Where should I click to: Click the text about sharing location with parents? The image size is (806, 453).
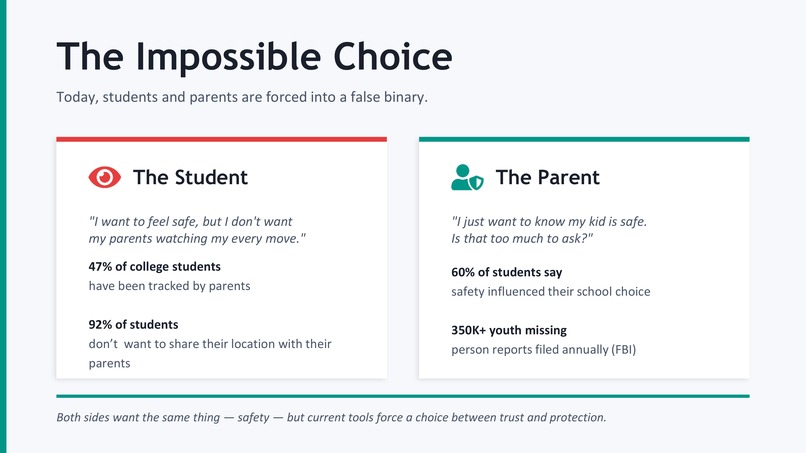210,353
